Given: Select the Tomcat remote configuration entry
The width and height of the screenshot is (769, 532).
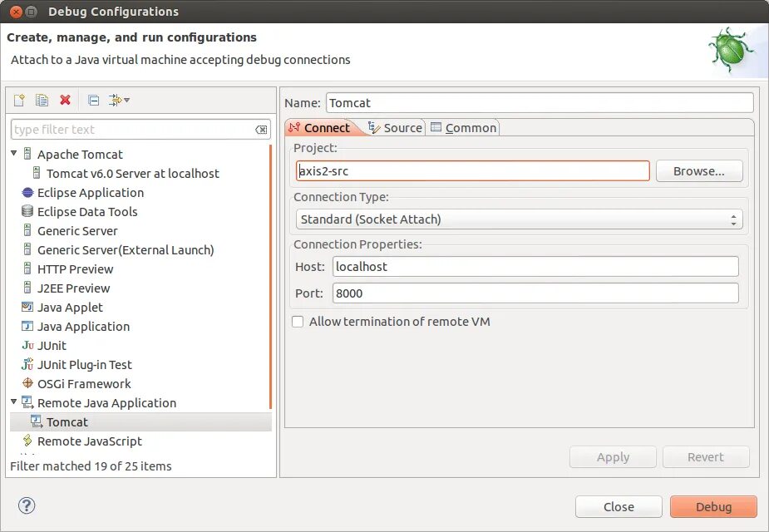Looking at the screenshot, I should click(140, 421).
